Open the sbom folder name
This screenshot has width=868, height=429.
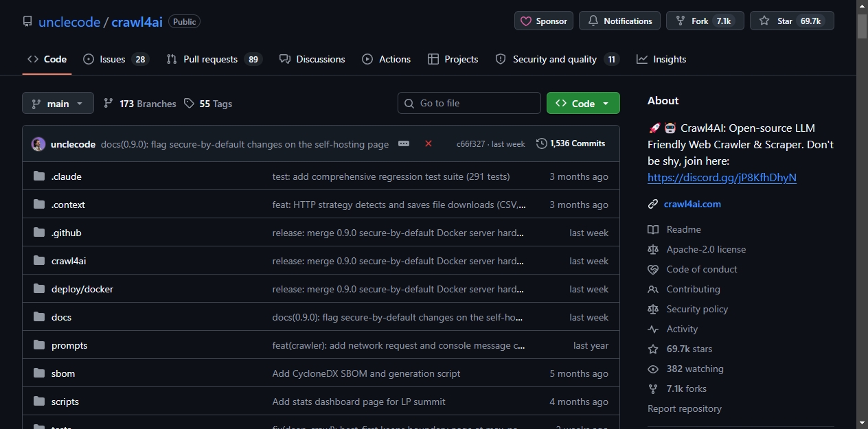point(63,373)
